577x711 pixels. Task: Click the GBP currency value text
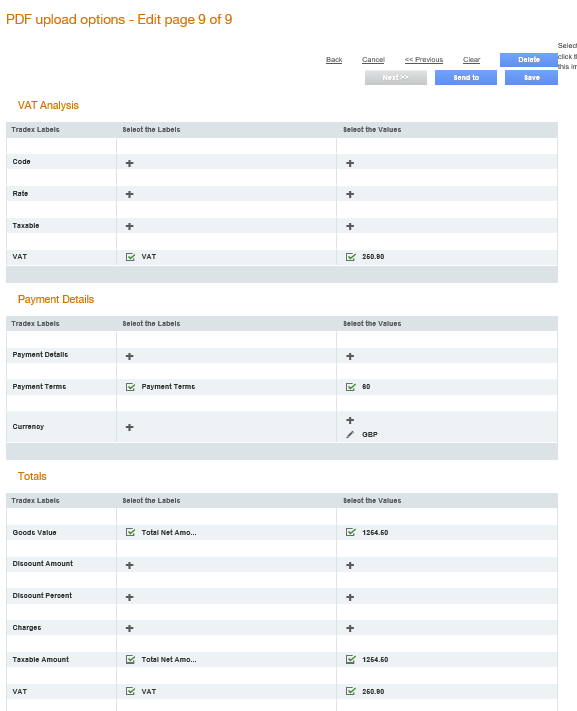coord(370,434)
